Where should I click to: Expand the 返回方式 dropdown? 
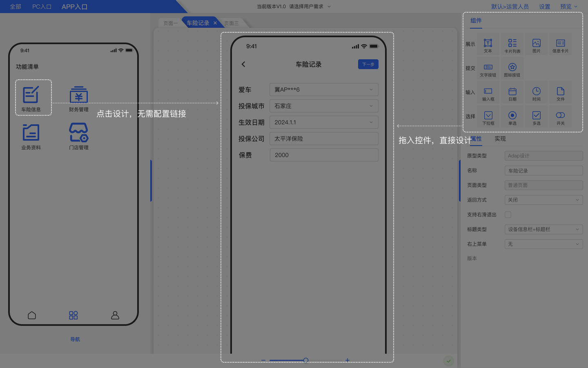pos(543,200)
